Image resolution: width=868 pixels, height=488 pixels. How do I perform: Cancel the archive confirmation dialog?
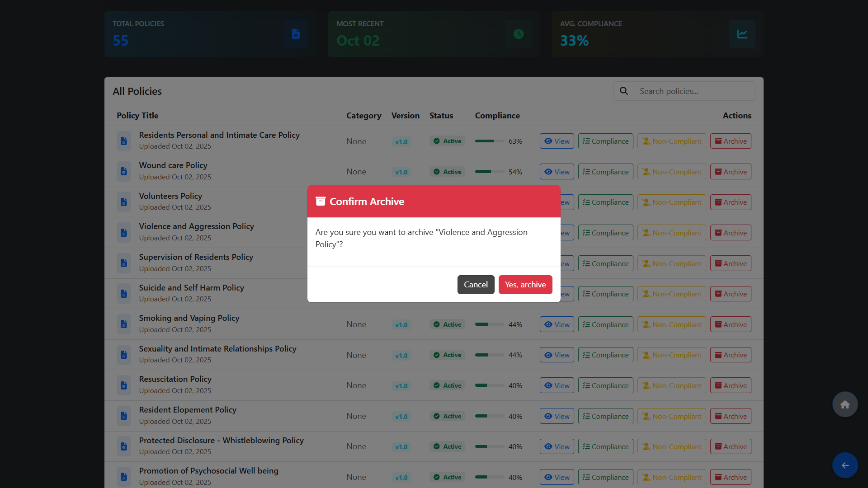coord(476,285)
